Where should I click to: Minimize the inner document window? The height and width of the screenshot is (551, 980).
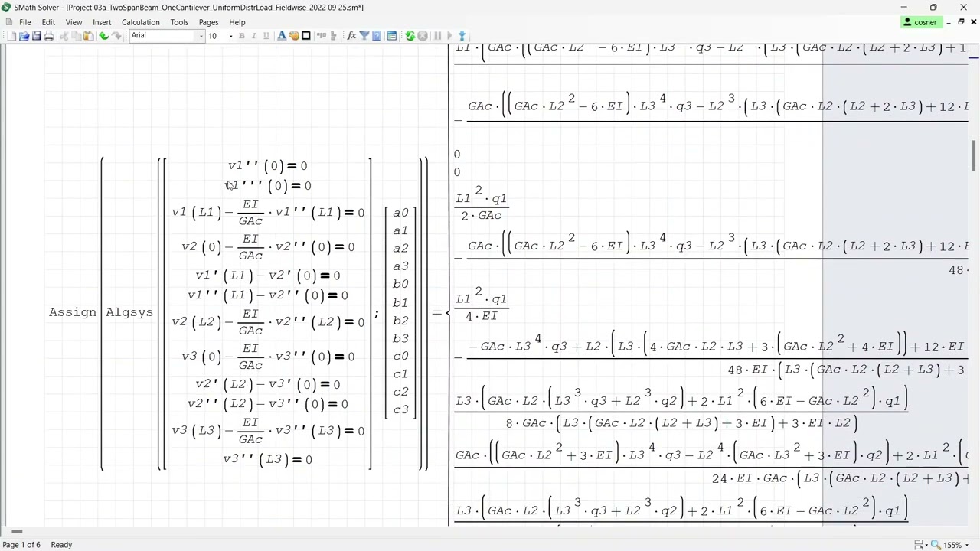coord(949,22)
